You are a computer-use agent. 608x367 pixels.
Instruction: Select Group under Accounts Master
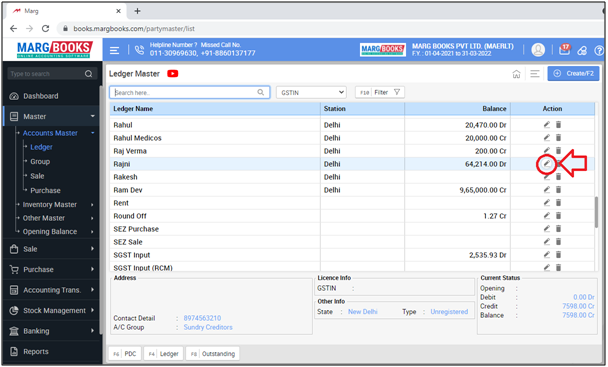pos(40,161)
